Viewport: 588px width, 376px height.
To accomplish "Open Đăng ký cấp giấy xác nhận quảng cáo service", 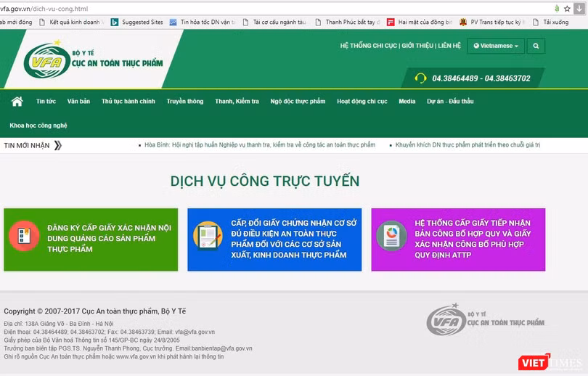I will (x=91, y=240).
